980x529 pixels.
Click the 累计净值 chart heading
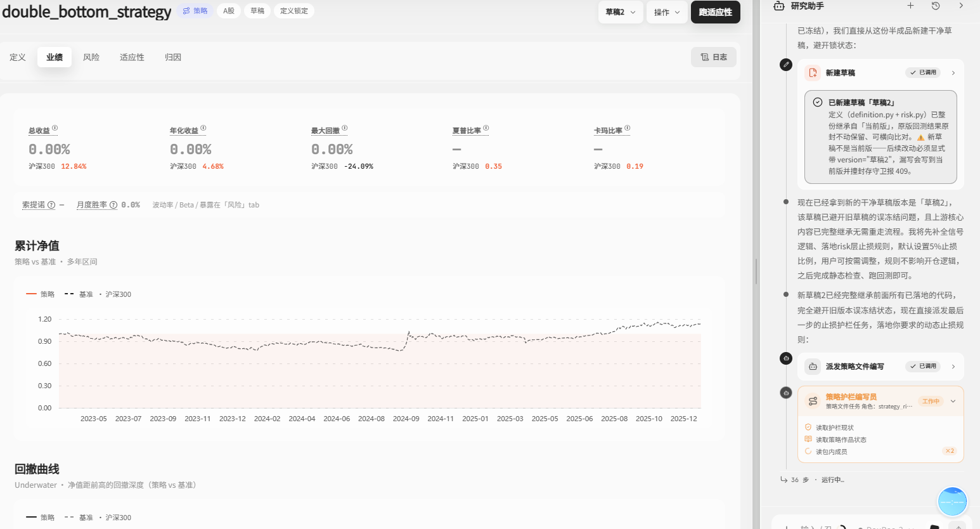37,245
